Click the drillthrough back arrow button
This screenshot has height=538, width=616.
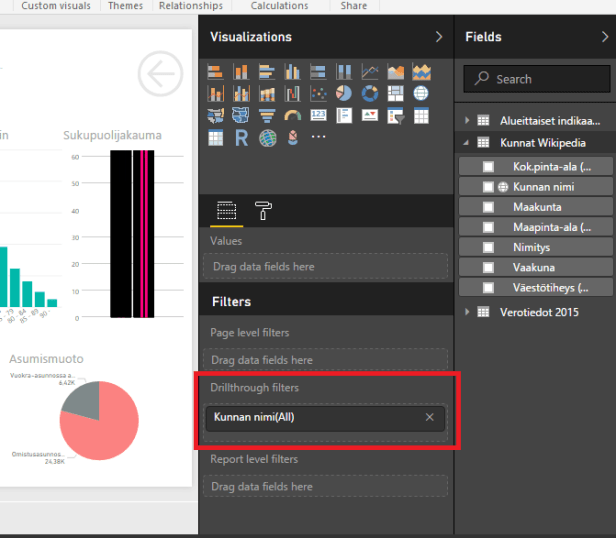pyautogui.click(x=160, y=75)
